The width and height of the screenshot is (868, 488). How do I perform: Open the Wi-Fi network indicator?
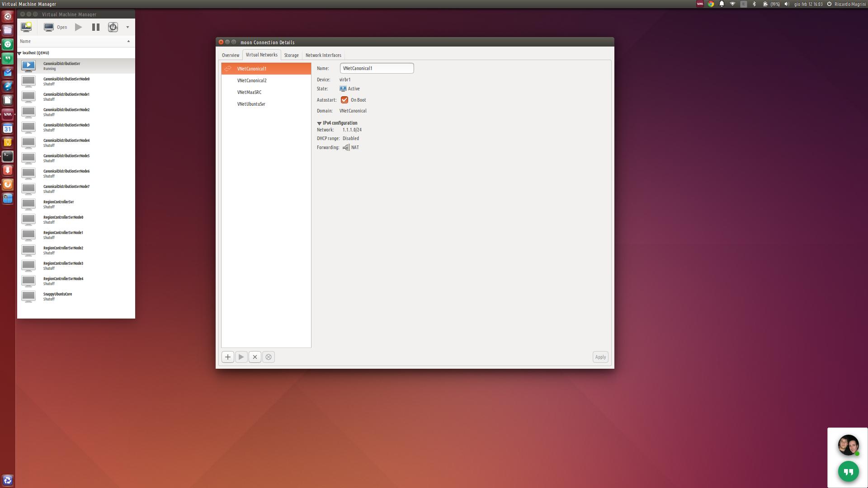tap(732, 4)
